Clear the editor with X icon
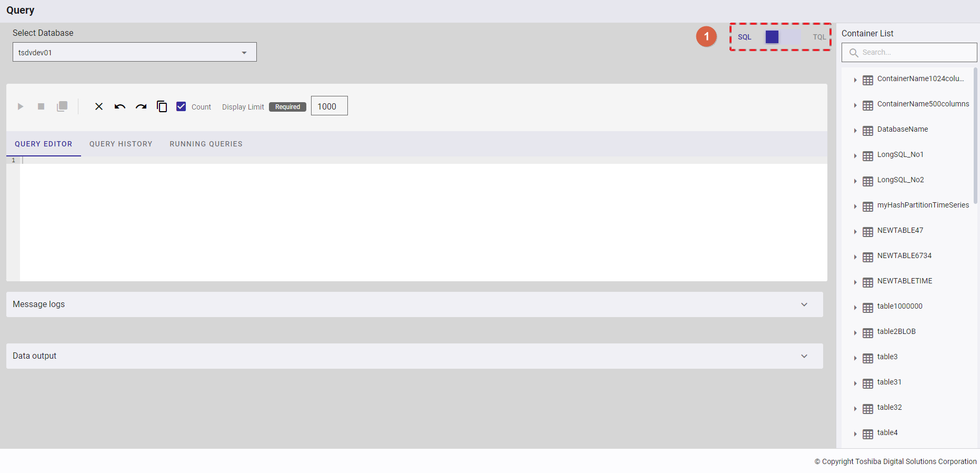Viewport: 980px width, 473px height. 99,106
